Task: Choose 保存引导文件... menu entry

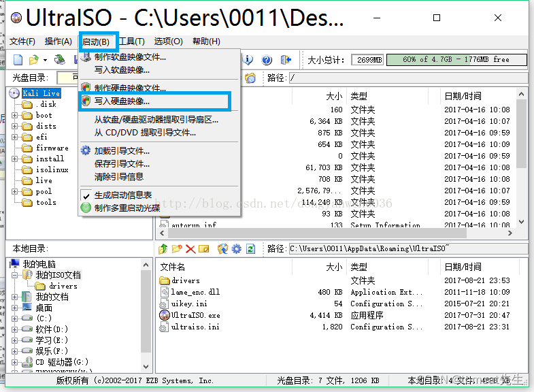Action: coord(159,164)
